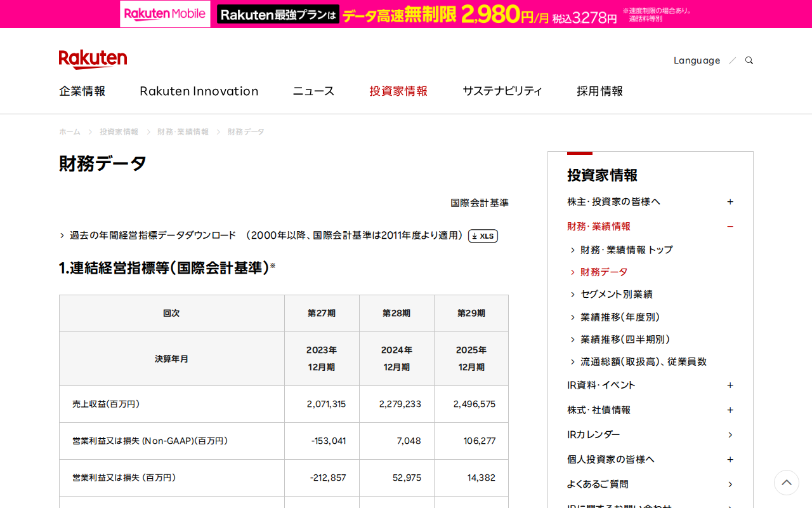This screenshot has height=508, width=812.
Task: Click the scroll-to-top arrow button
Action: (x=786, y=483)
